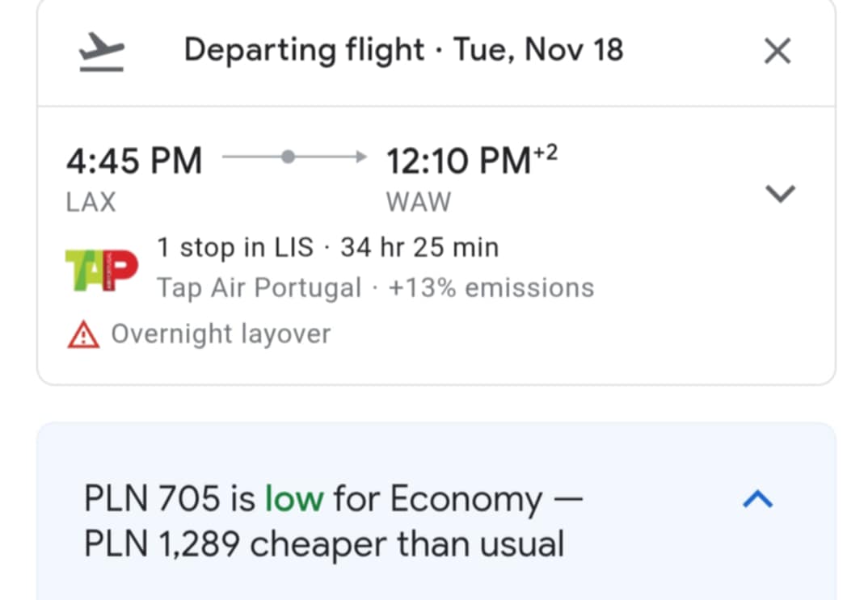
Task: Close the departing flight card
Action: (777, 51)
